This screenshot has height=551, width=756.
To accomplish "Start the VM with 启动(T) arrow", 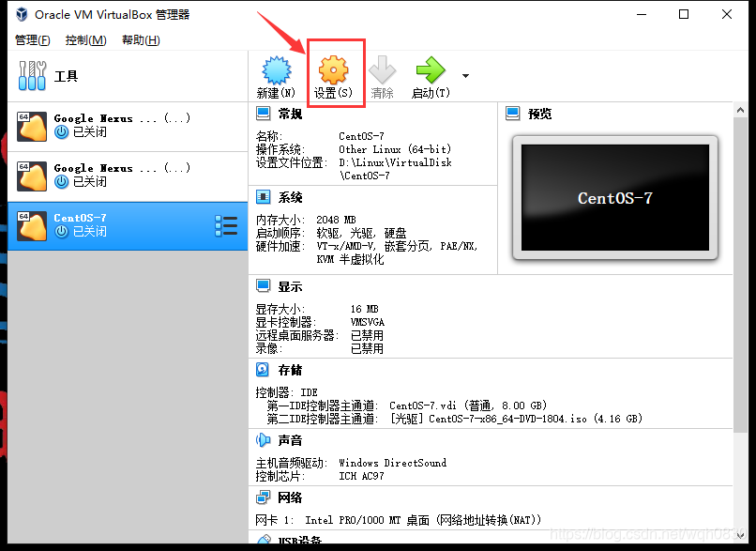I will tap(431, 70).
